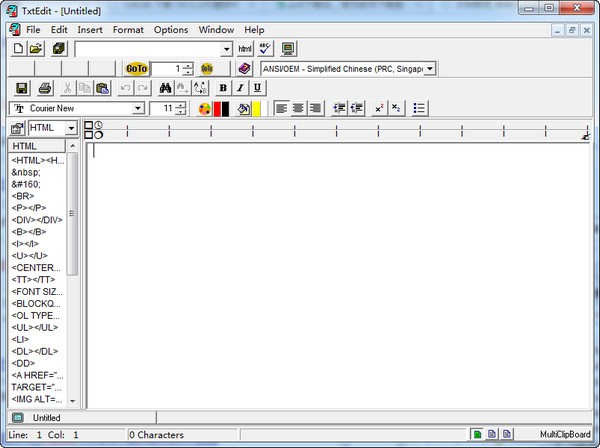The width and height of the screenshot is (600, 448).
Task: Toggle Italic formatting
Action: 240,88
